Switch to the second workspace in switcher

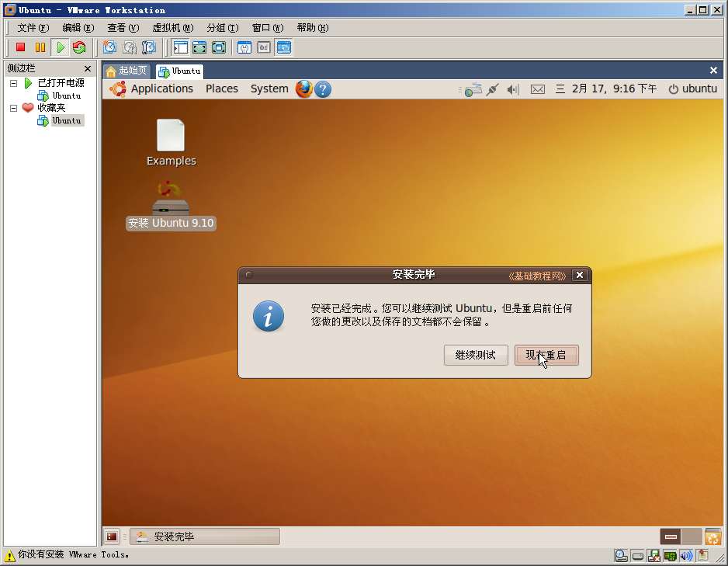click(x=692, y=536)
